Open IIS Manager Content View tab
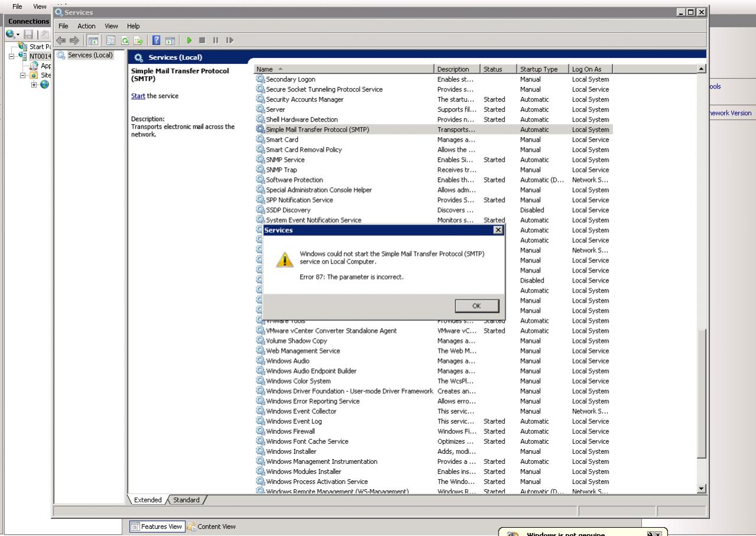This screenshot has width=756, height=536. [x=212, y=527]
